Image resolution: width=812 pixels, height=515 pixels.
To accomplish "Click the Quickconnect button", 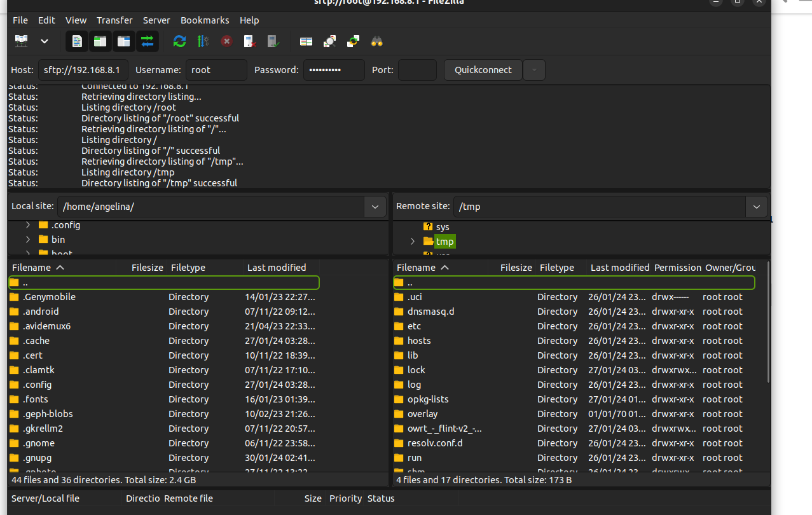I will pos(483,70).
